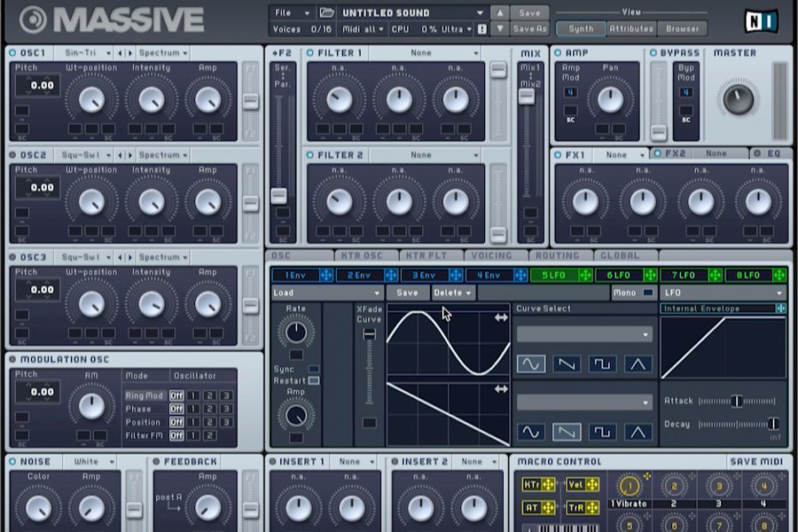This screenshot has width=798, height=532.
Task: Switch to the Browser view
Action: click(681, 28)
